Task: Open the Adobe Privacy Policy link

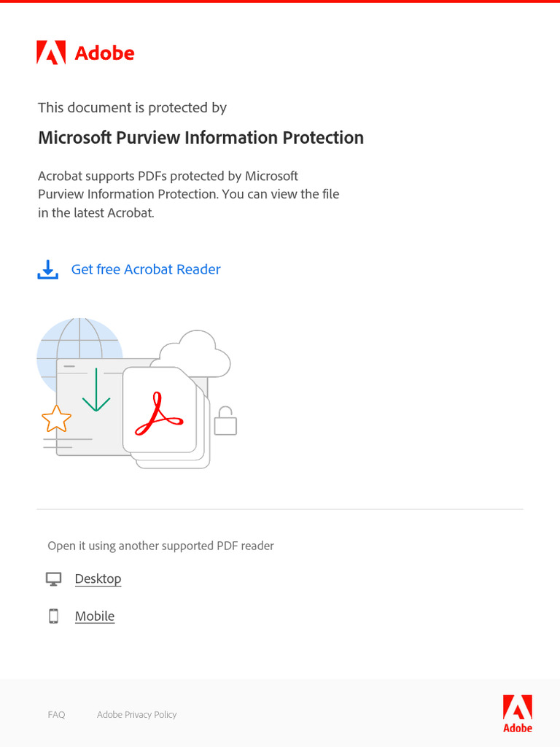Action: (x=136, y=715)
